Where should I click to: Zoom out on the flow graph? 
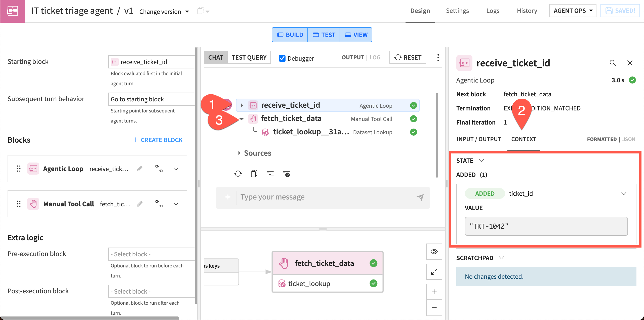click(434, 308)
